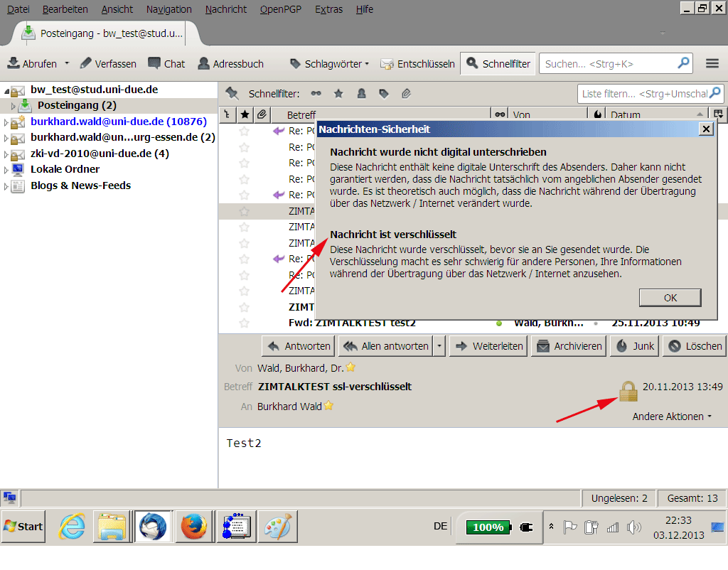This screenshot has width=728, height=570.
Task: Click the hamburger menu icon in toolbar
Action: pyautogui.click(x=712, y=63)
